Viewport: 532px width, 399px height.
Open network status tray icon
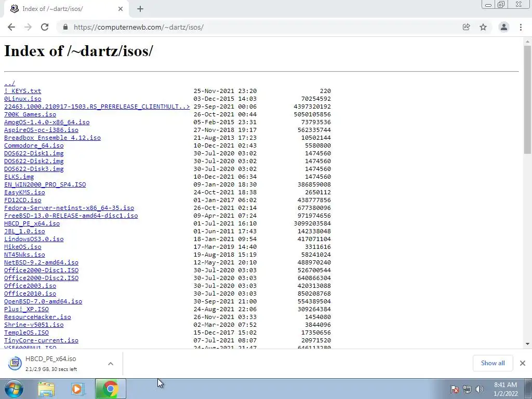[467, 389]
